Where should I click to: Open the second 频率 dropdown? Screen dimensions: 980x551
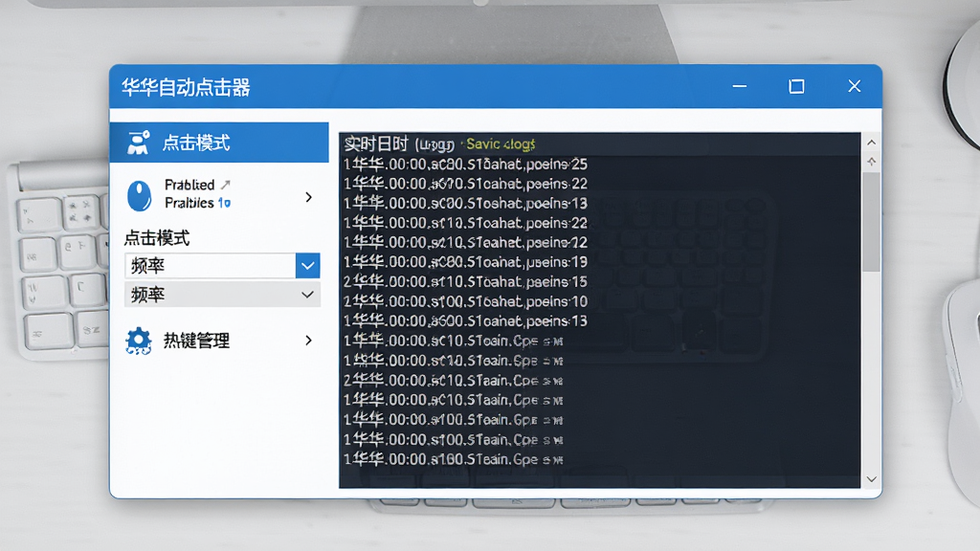pos(222,295)
